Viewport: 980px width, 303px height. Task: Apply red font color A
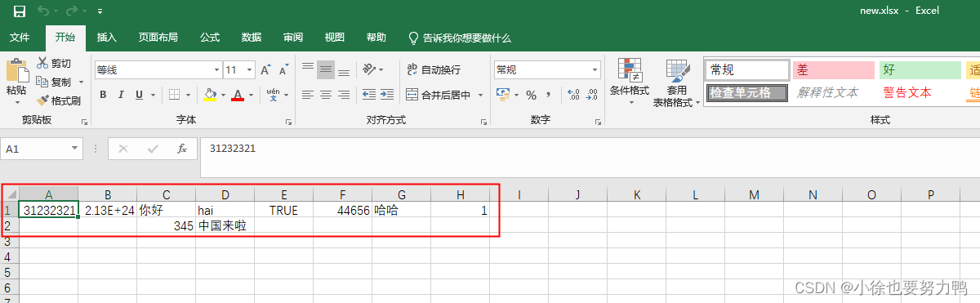[238, 95]
